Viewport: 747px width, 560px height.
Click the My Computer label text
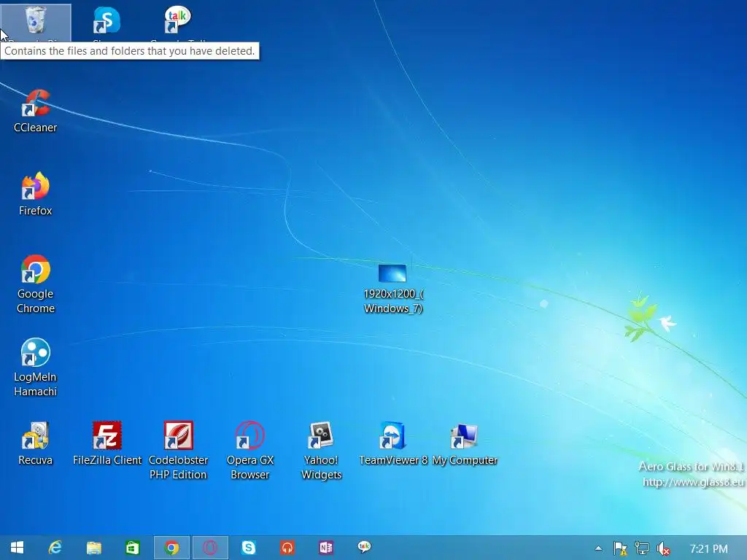click(x=465, y=460)
